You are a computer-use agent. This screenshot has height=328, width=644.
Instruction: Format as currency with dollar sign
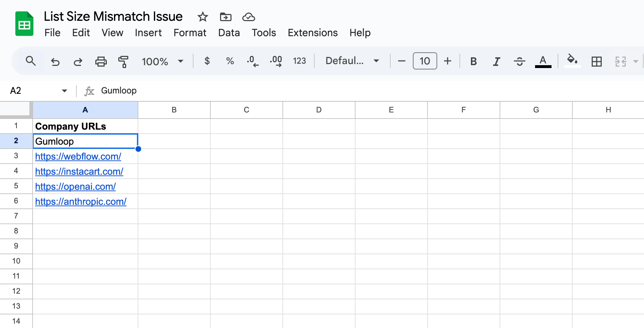point(207,61)
